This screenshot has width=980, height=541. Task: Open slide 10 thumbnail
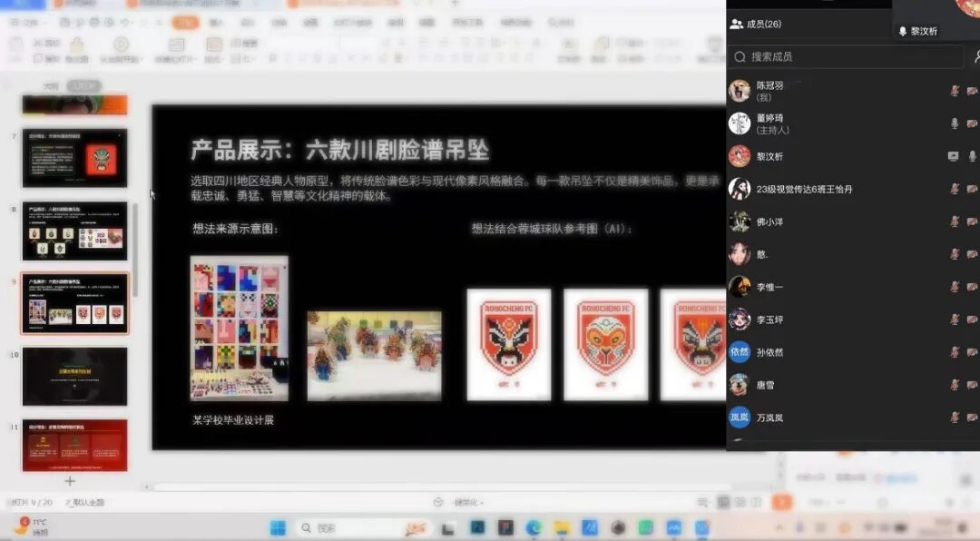point(74,376)
